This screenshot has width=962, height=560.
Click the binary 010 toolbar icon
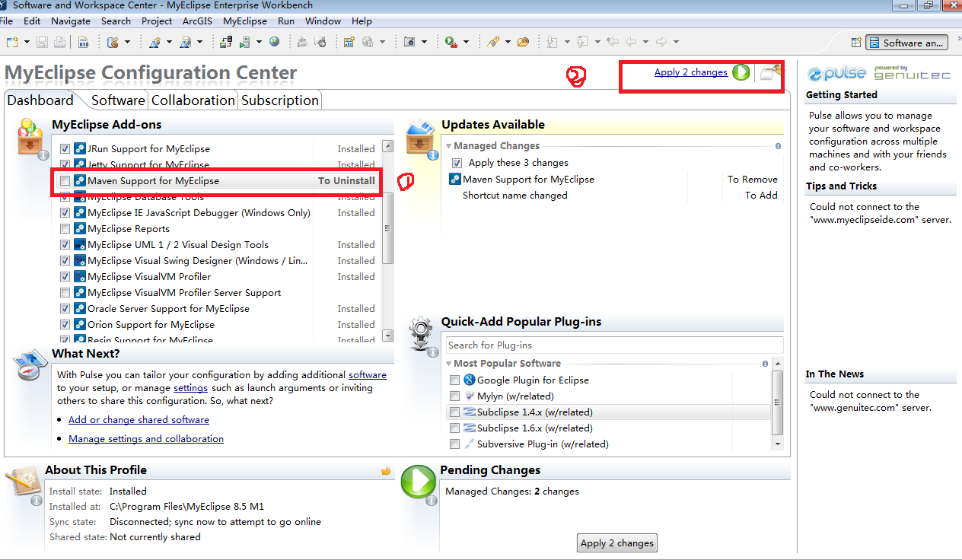click(x=84, y=42)
